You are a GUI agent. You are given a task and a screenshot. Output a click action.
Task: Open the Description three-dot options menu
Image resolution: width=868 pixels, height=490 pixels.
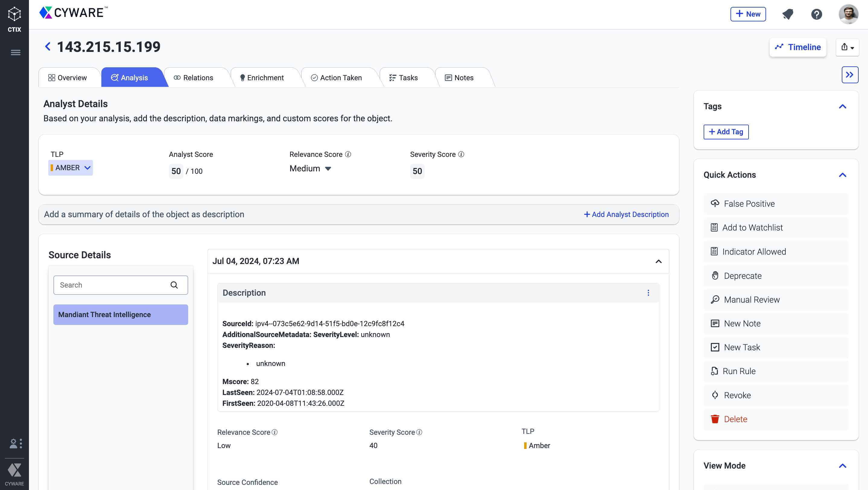(x=648, y=292)
